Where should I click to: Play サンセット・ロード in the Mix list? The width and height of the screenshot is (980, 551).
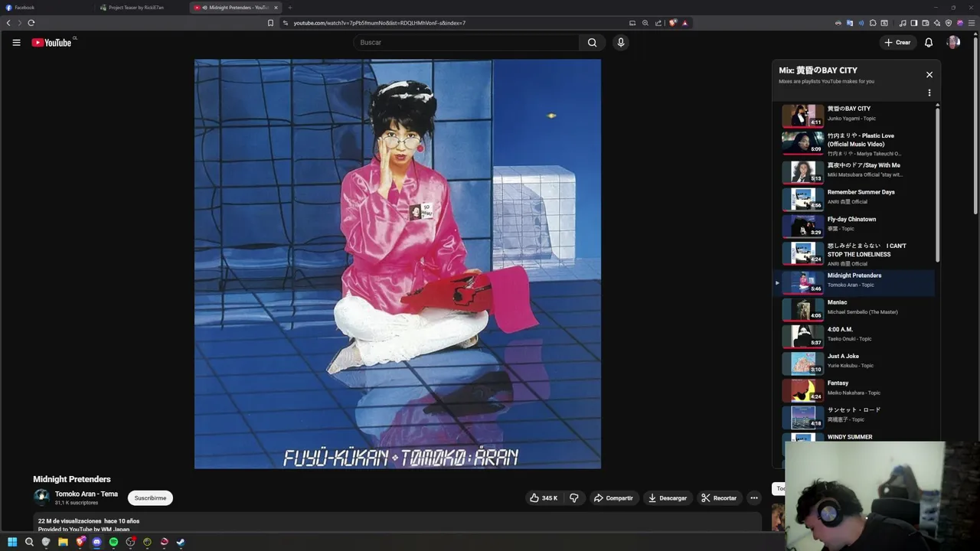click(857, 416)
